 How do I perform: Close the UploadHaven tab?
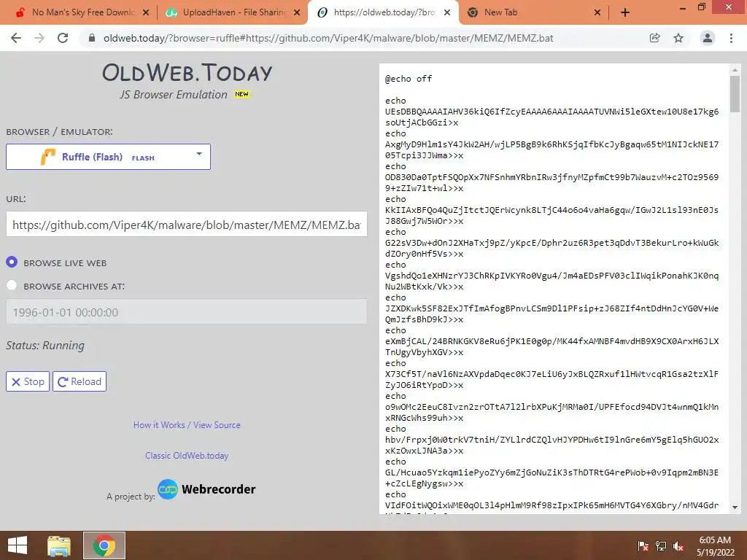click(297, 13)
